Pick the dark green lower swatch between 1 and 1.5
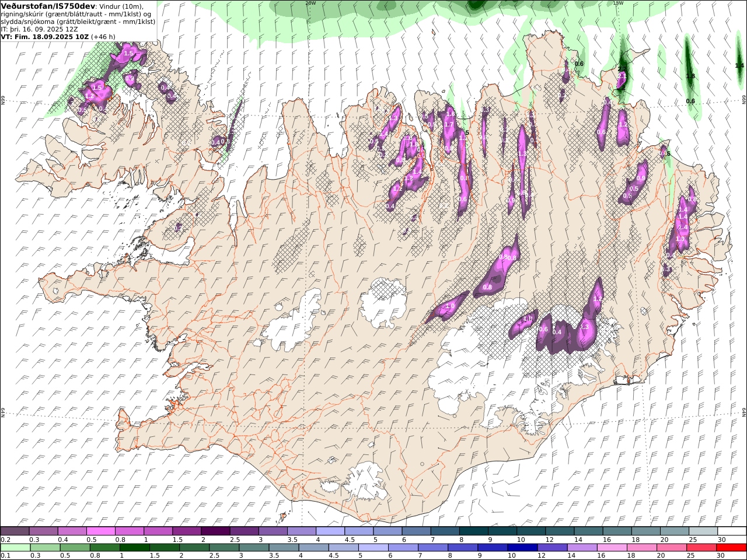747x560 pixels. (135, 548)
